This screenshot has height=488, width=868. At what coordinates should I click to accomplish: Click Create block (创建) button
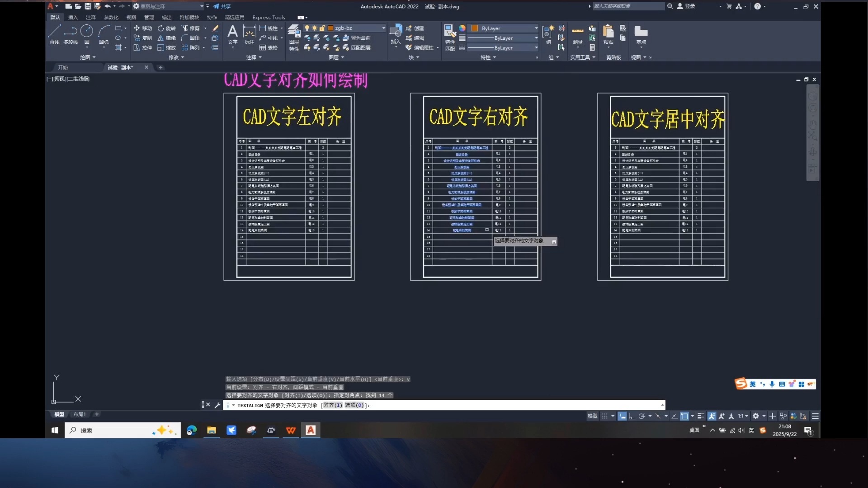point(415,28)
